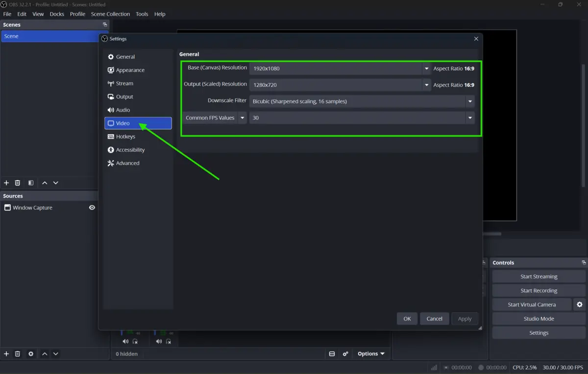The height and width of the screenshot is (374, 588).
Task: Click the window icon beside Window Capture
Action: [7, 208]
